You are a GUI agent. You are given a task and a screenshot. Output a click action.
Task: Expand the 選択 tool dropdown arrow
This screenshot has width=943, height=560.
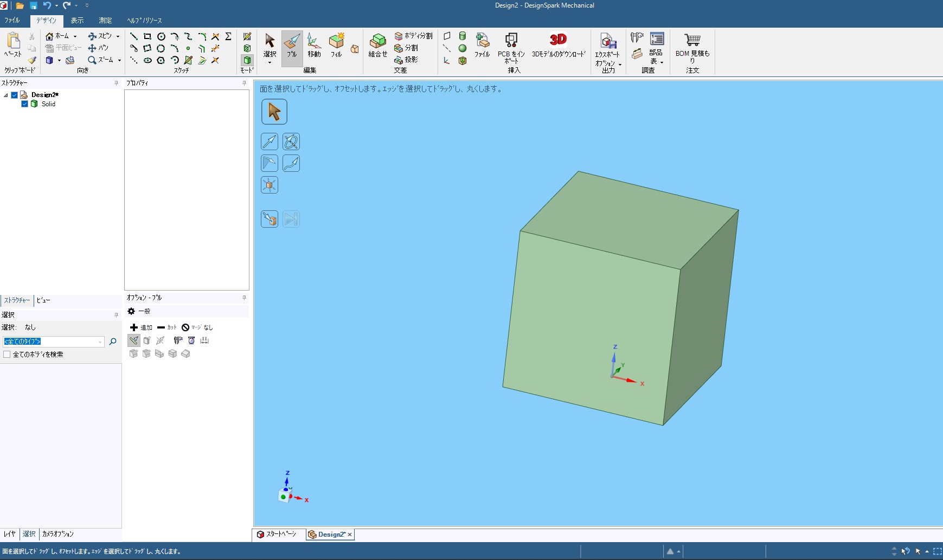(x=270, y=63)
